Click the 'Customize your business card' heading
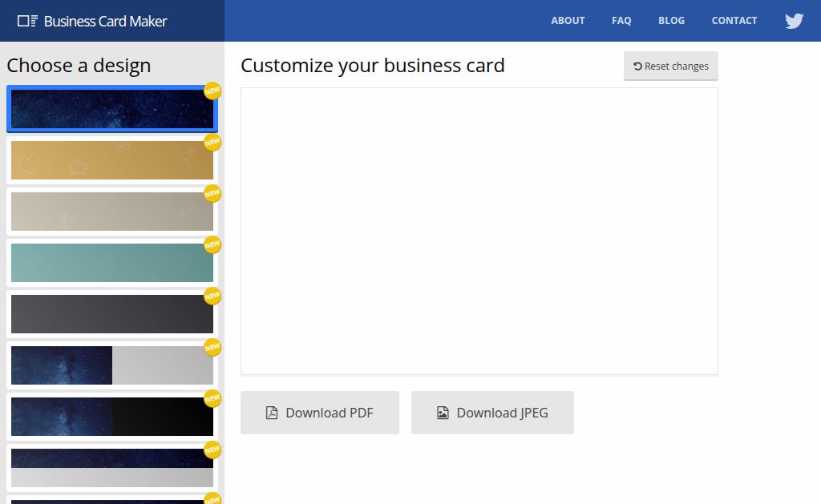Viewport: 821px width, 504px height. 372,66
